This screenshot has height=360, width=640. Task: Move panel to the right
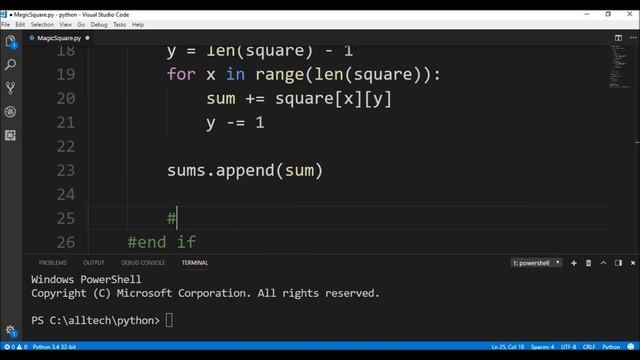[618, 263]
